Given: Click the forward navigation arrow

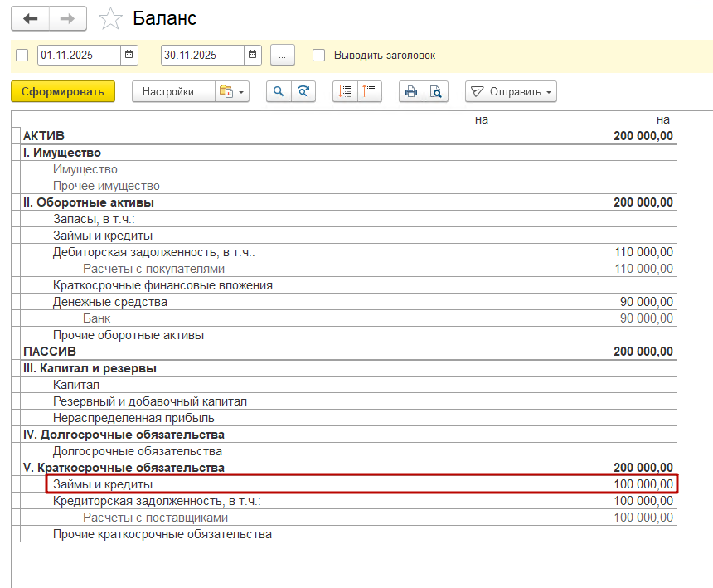Looking at the screenshot, I should (x=68, y=18).
